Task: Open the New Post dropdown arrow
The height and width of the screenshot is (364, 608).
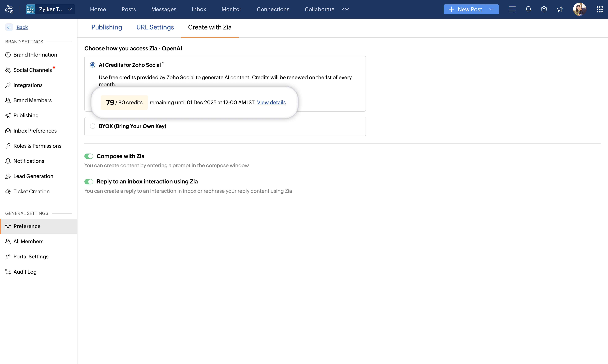Action: (491, 9)
